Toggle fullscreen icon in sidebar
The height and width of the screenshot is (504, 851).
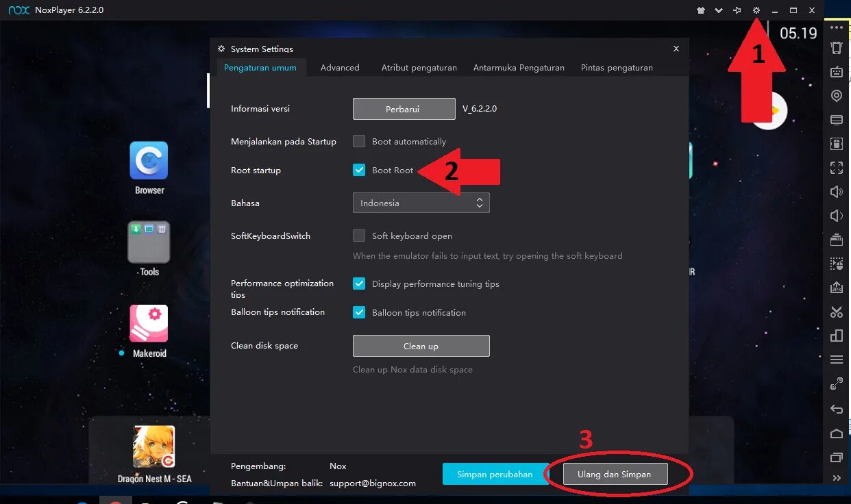[x=837, y=168]
